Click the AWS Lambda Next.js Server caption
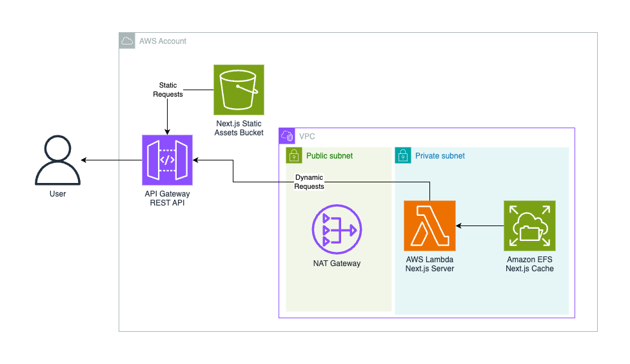 [x=429, y=264]
